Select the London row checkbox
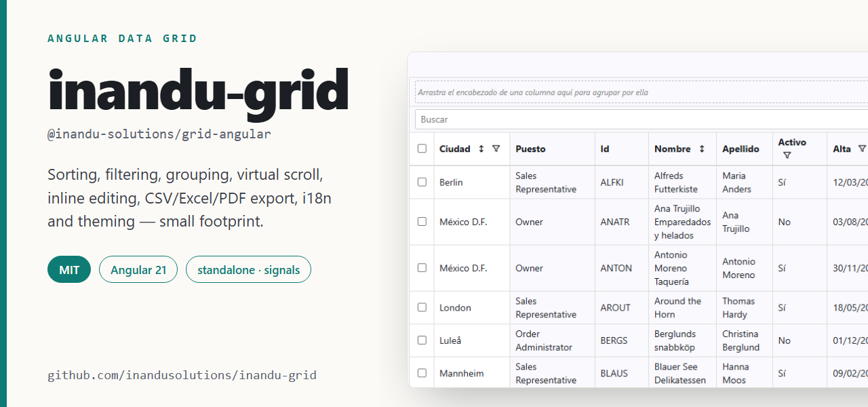The image size is (868, 407). tap(422, 307)
